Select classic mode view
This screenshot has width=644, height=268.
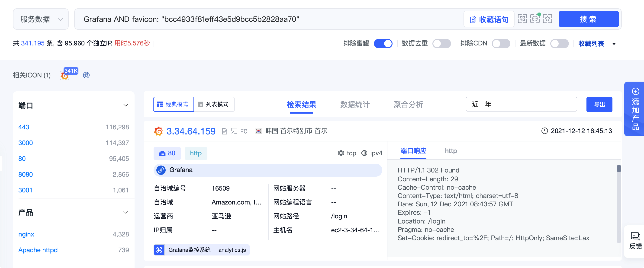[x=173, y=104]
